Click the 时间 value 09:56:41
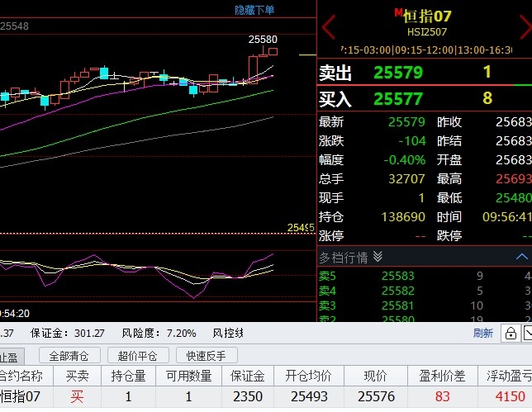532x412 pixels. 507,216
